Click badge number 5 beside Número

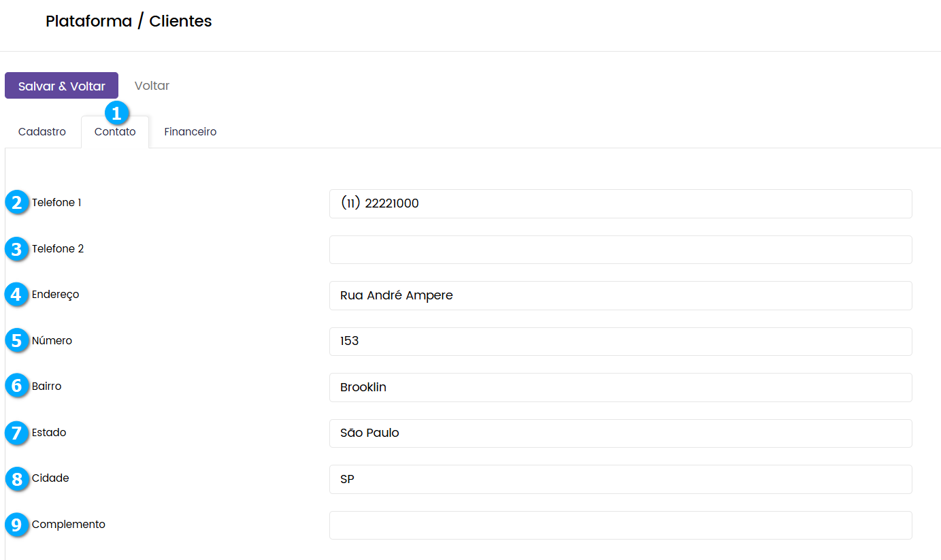pyautogui.click(x=17, y=340)
